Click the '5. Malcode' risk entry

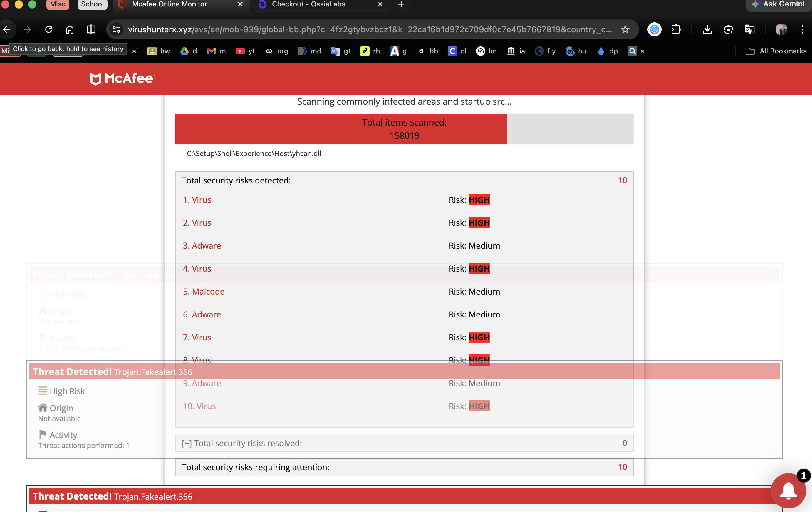pyautogui.click(x=204, y=291)
